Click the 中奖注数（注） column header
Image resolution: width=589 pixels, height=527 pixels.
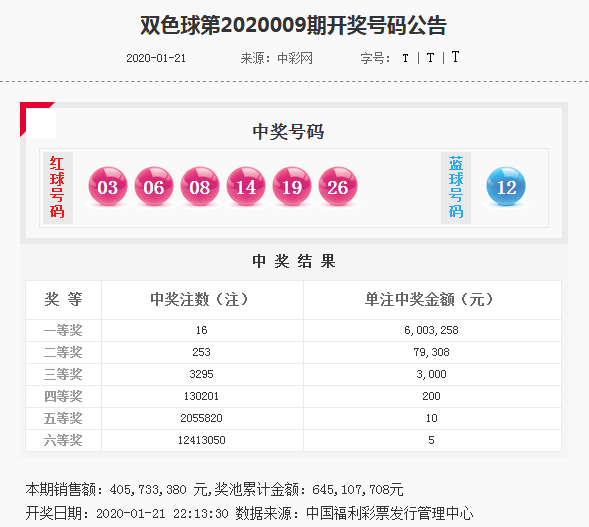pyautogui.click(x=202, y=299)
